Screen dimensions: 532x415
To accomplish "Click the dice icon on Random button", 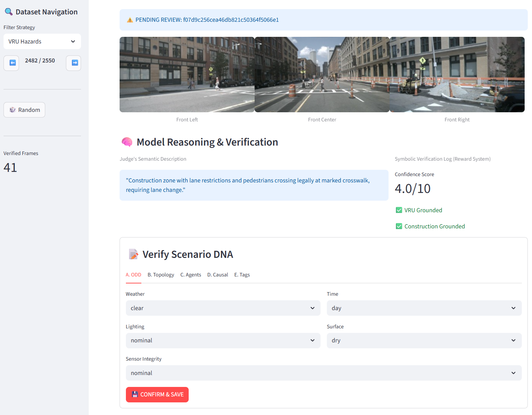I will (x=13, y=110).
